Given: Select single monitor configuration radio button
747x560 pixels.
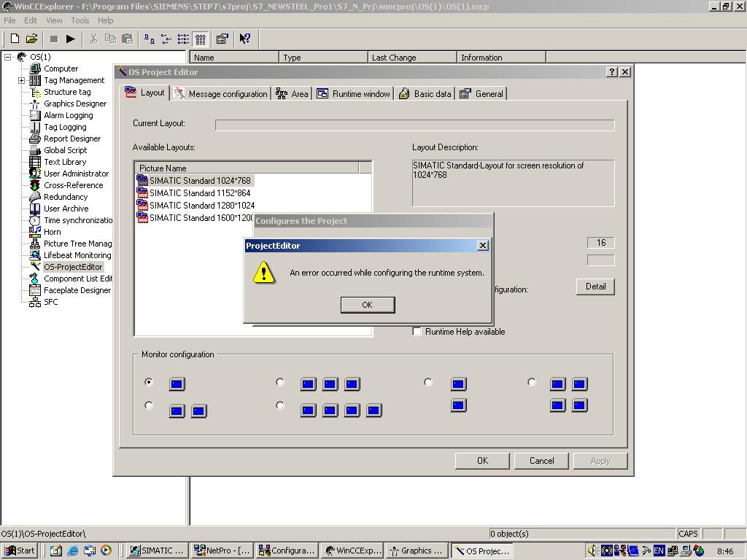Looking at the screenshot, I should click(x=149, y=382).
